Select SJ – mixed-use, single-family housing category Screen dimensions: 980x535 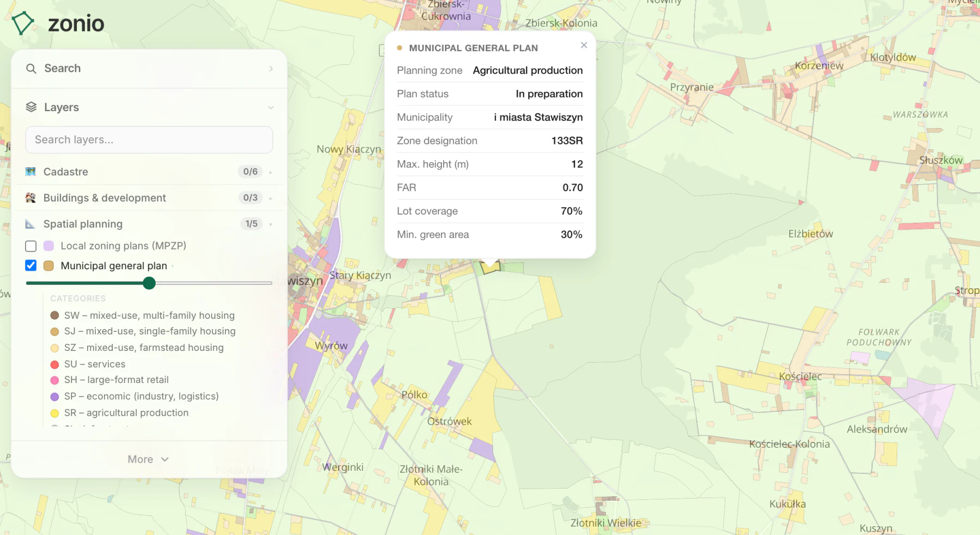coord(143,331)
